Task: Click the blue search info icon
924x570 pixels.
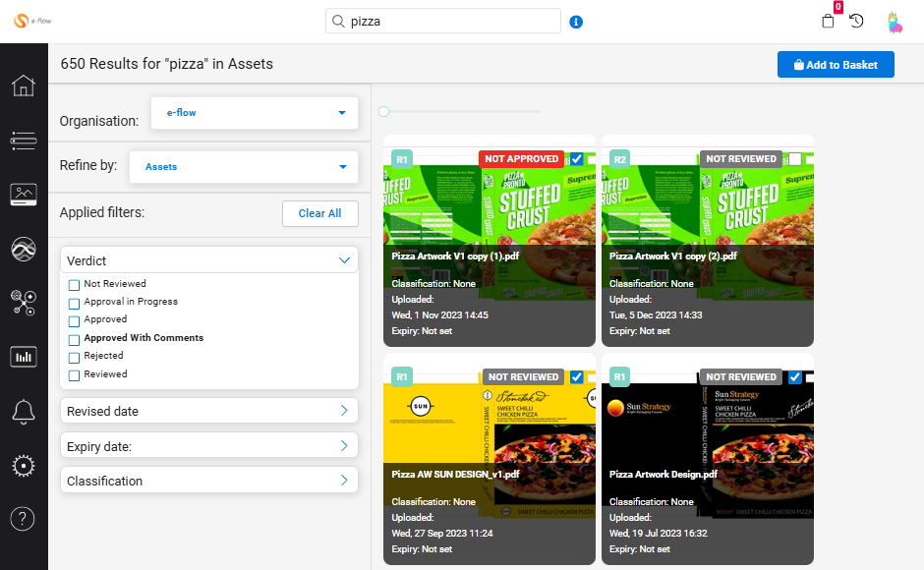Action: (x=576, y=22)
